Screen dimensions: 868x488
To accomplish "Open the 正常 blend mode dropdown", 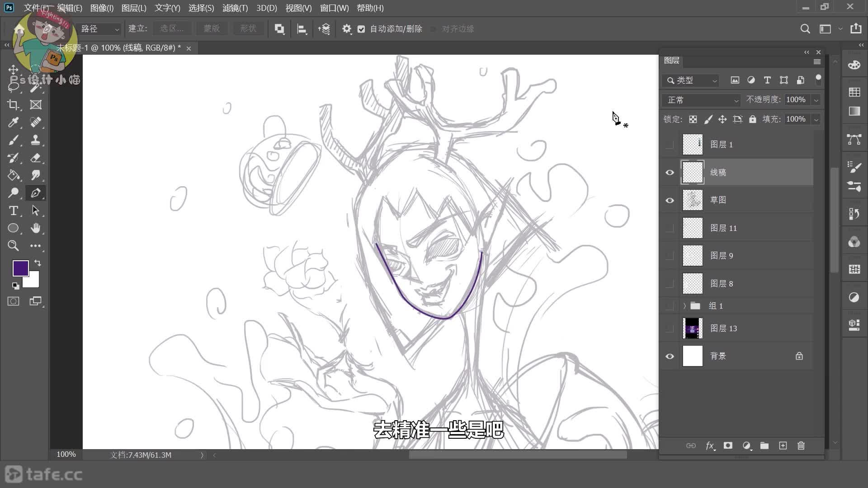I will point(702,100).
